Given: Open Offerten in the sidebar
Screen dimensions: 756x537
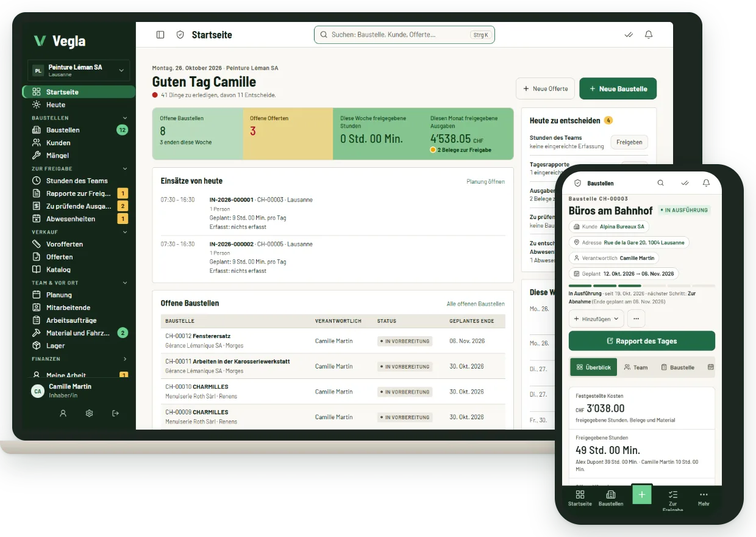Looking at the screenshot, I should point(79,257).
